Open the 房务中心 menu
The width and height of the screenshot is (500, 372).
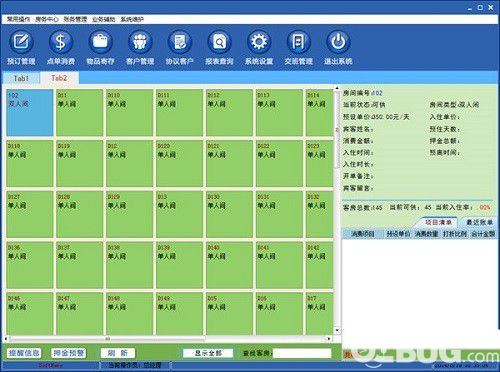coord(47,19)
